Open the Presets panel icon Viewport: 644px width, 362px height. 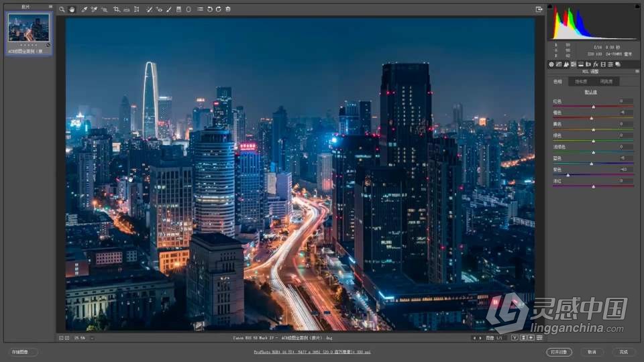click(x=610, y=64)
